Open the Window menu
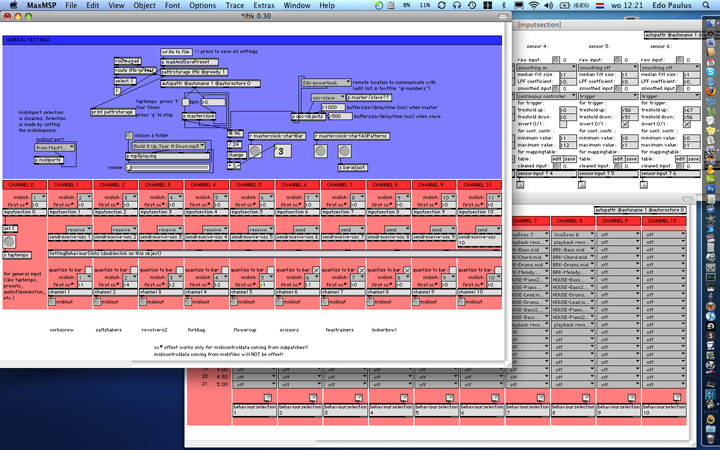The image size is (720, 450). (297, 6)
